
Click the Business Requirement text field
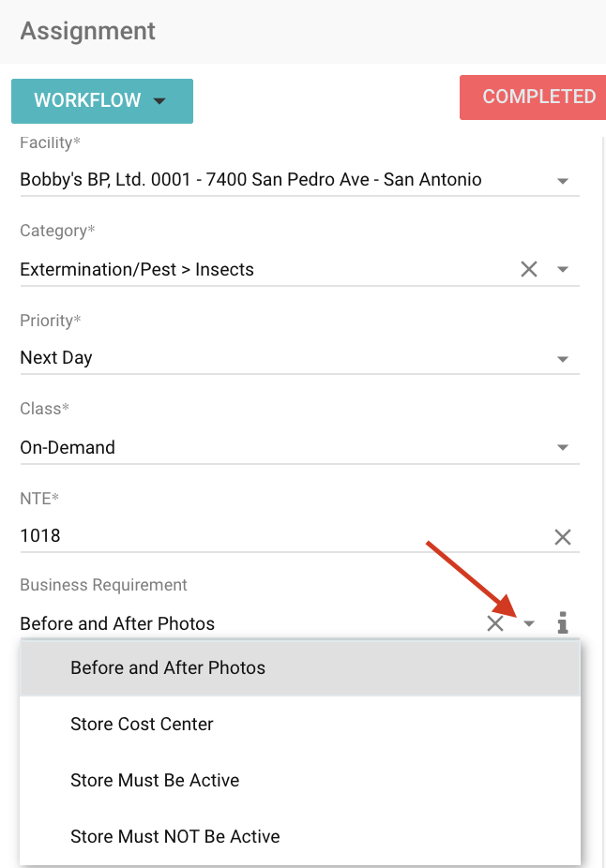[x=244, y=624]
